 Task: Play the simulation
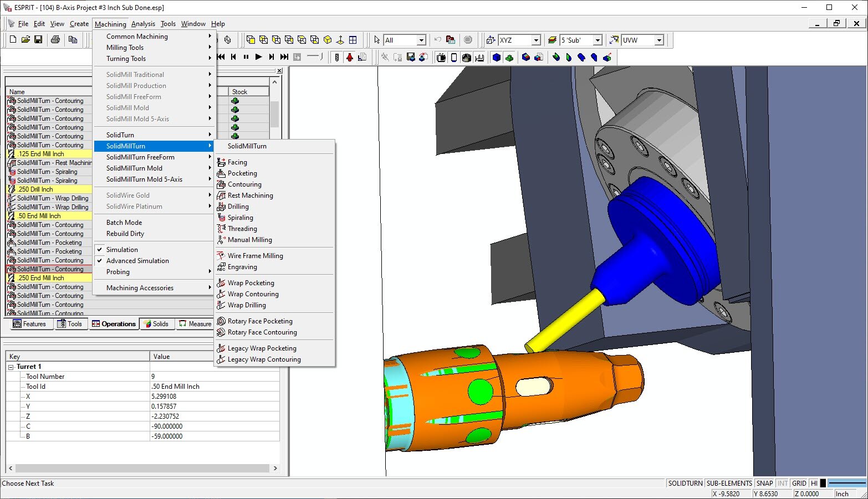[x=258, y=56]
